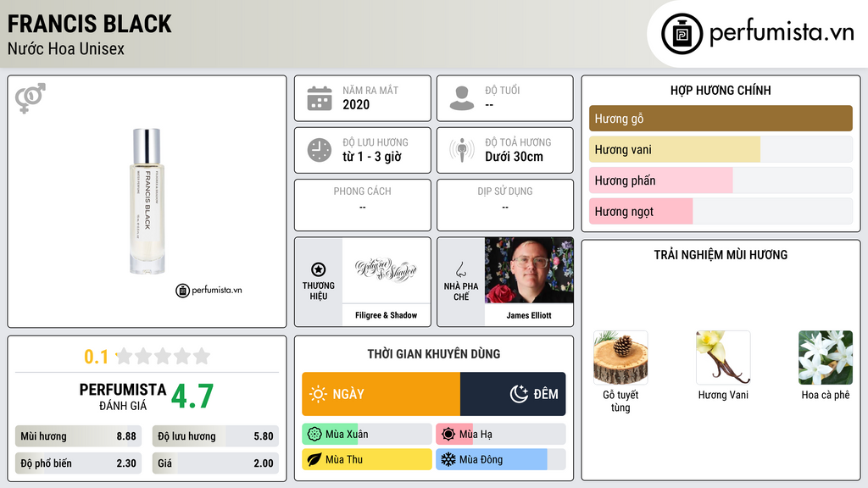Click the 0.1 user rating number
The image size is (868, 488).
point(97,357)
